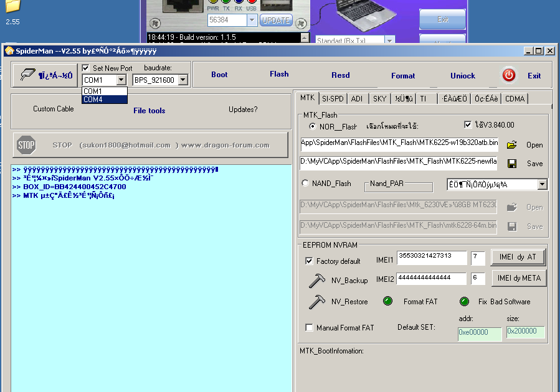The height and width of the screenshot is (392, 560).
Task: Click the Updates? label
Action: (x=243, y=110)
